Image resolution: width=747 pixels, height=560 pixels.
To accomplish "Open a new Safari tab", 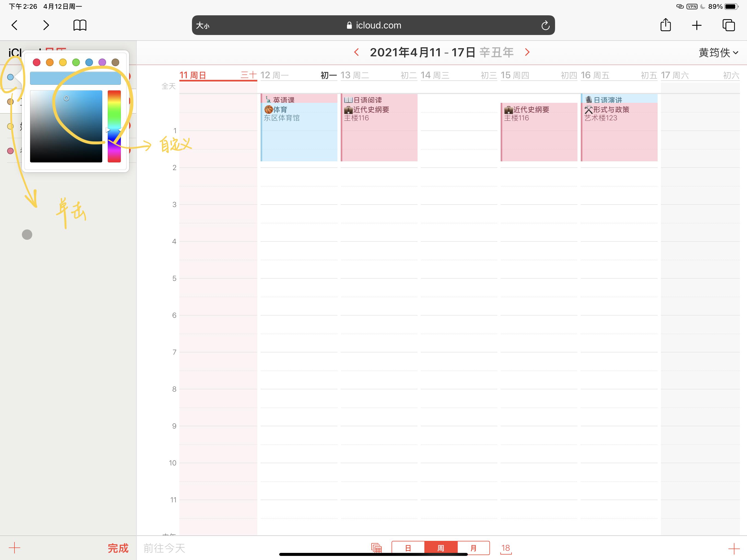I will click(697, 25).
